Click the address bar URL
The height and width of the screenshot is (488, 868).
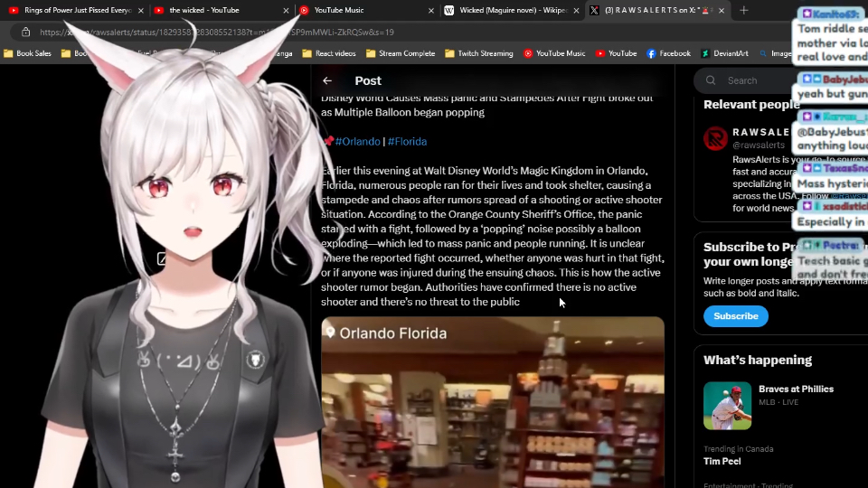pyautogui.click(x=216, y=33)
